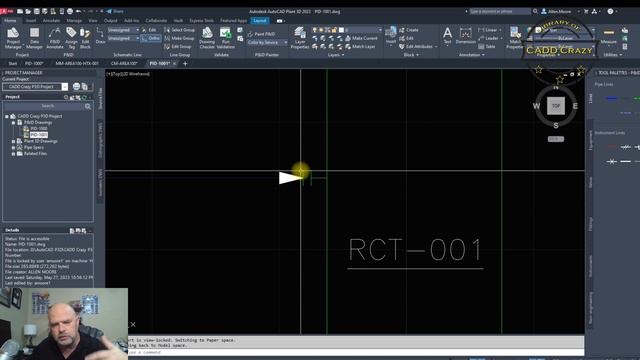Select PID-1000 in the project tree
The image size is (640, 360).
(x=39, y=129)
